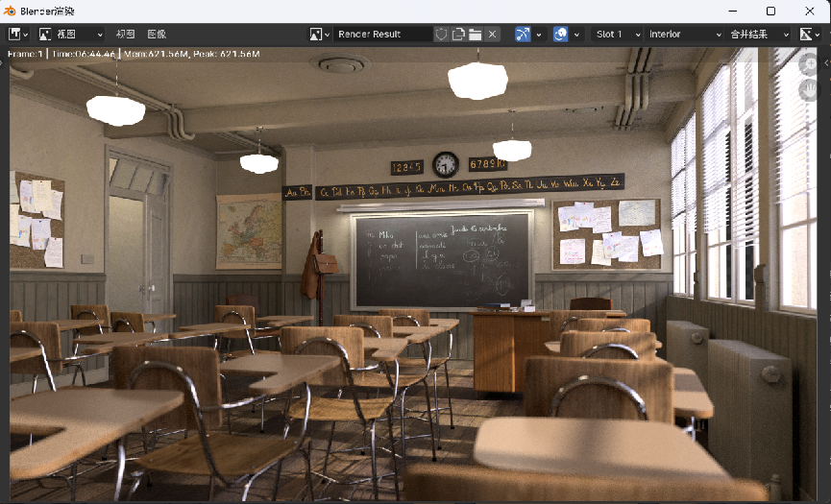Screen dimensions: 831x504
Task: Toggle the gizmo display button
Action: pyautogui.click(x=523, y=34)
